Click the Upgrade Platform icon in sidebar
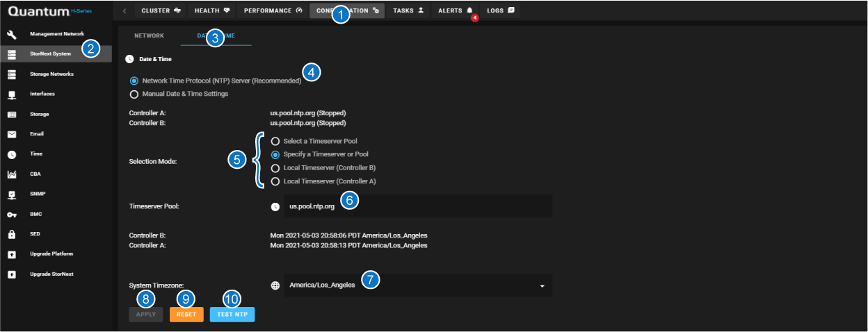The image size is (868, 332). 12,255
